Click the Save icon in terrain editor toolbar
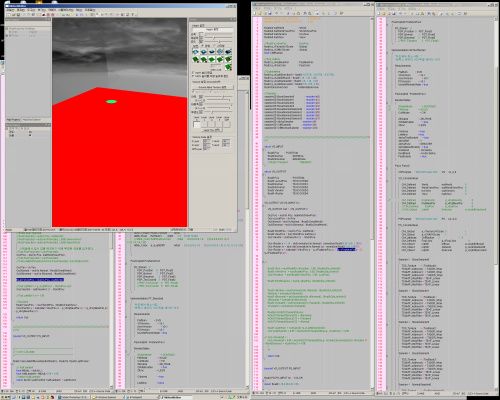The image size is (500, 400). [18, 15]
